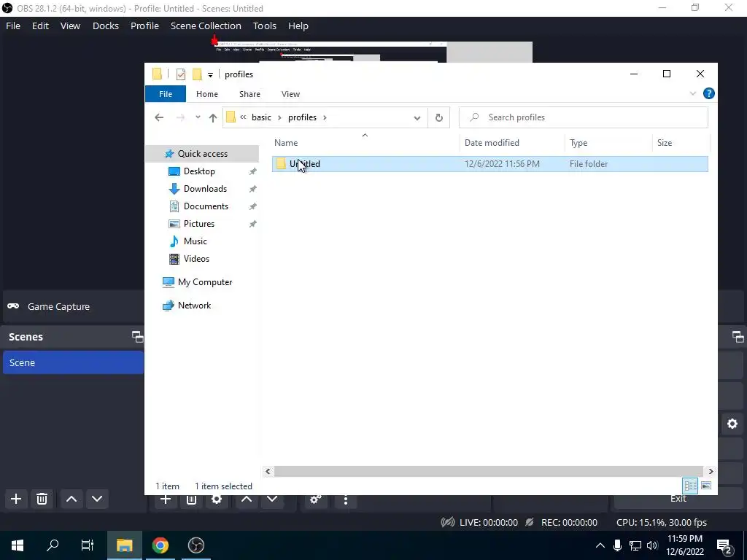Screen dimensions: 747x560
Task: Move the scene down
Action: click(97, 499)
